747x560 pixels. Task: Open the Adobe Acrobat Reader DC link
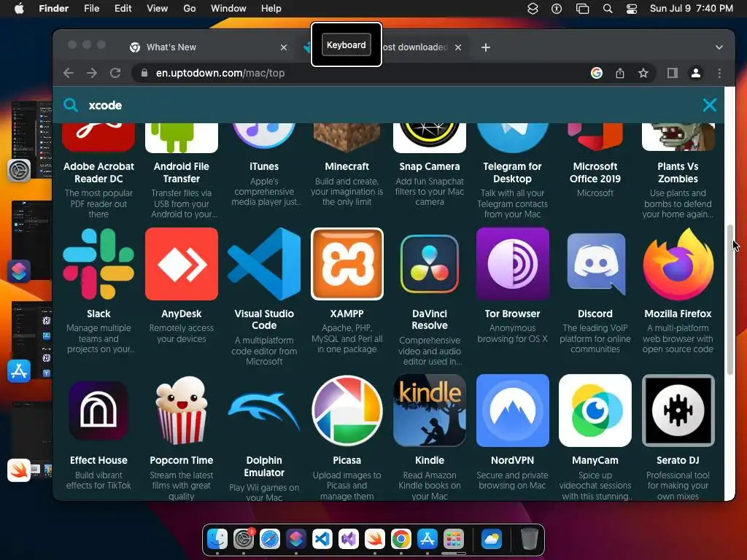click(98, 172)
